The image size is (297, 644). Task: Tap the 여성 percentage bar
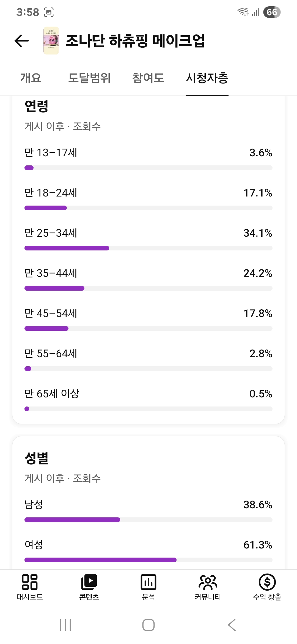(x=148, y=560)
